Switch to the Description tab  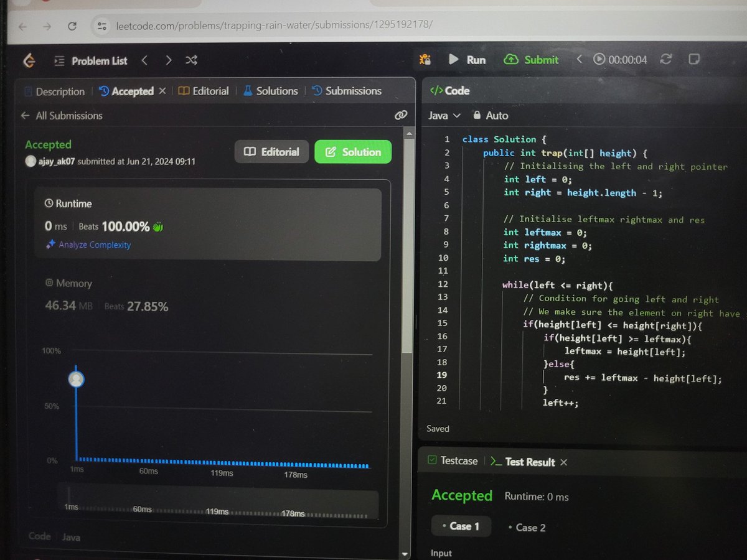pos(54,91)
